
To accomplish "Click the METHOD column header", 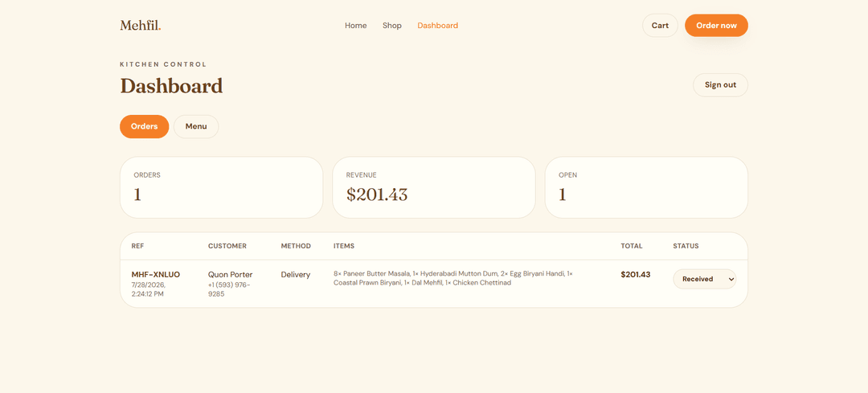I will pyautogui.click(x=296, y=246).
